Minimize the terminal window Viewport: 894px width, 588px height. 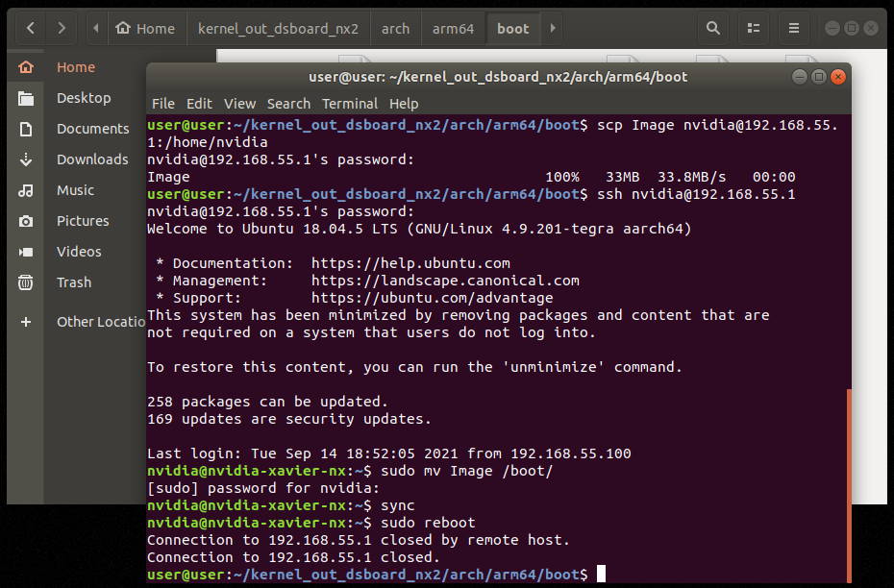click(800, 77)
